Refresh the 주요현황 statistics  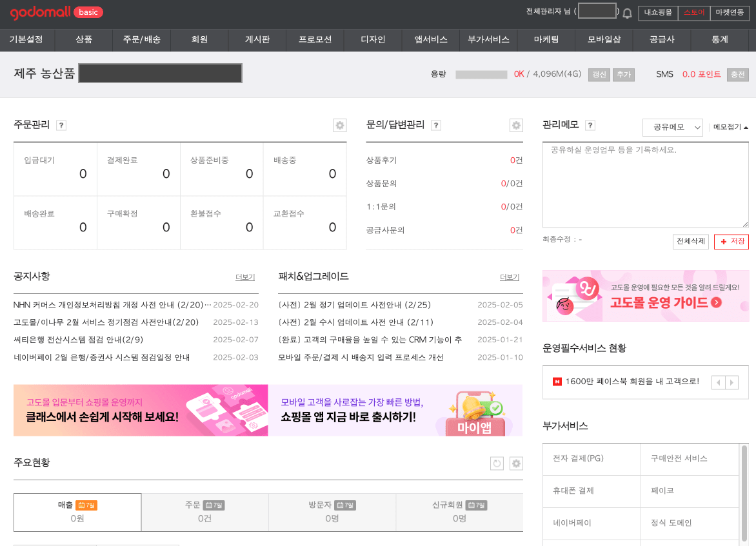click(x=497, y=463)
